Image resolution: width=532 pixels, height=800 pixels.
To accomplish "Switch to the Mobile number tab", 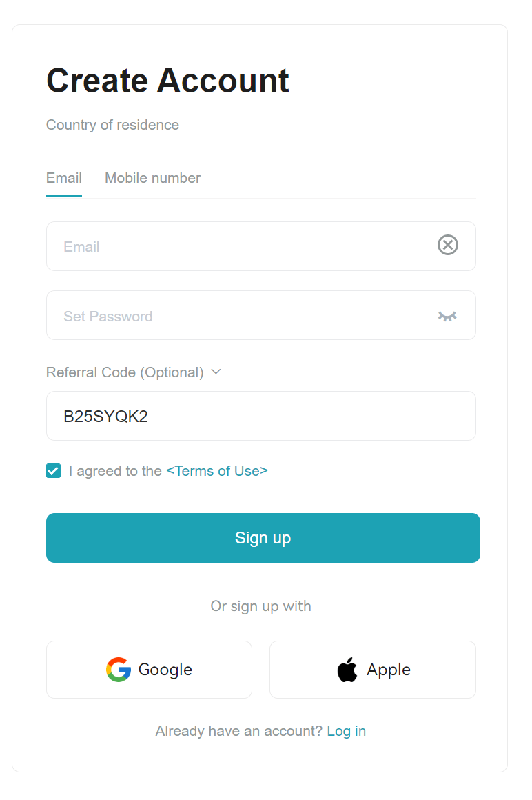I will pyautogui.click(x=152, y=178).
